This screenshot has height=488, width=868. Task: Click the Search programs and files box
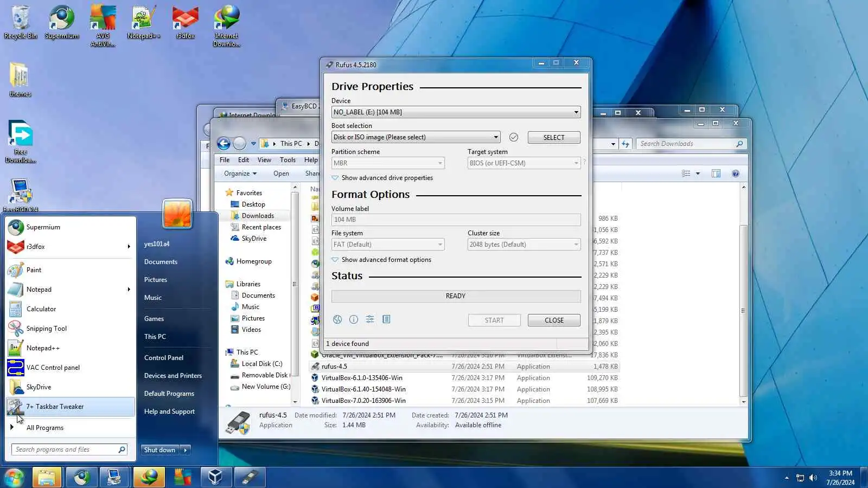[70, 450]
